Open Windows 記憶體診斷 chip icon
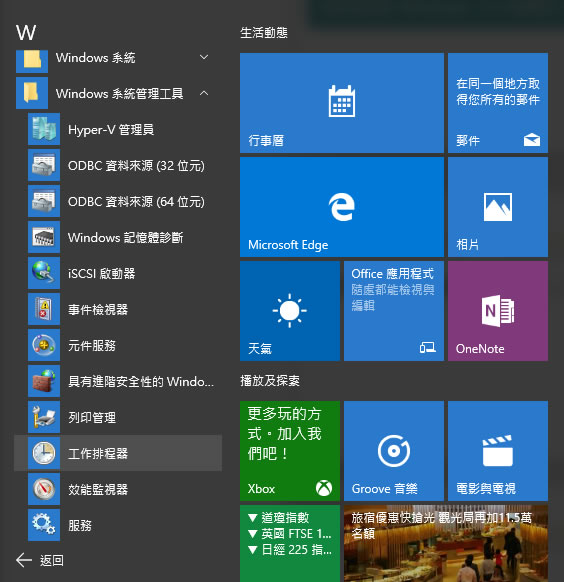This screenshot has width=564, height=582. click(44, 237)
